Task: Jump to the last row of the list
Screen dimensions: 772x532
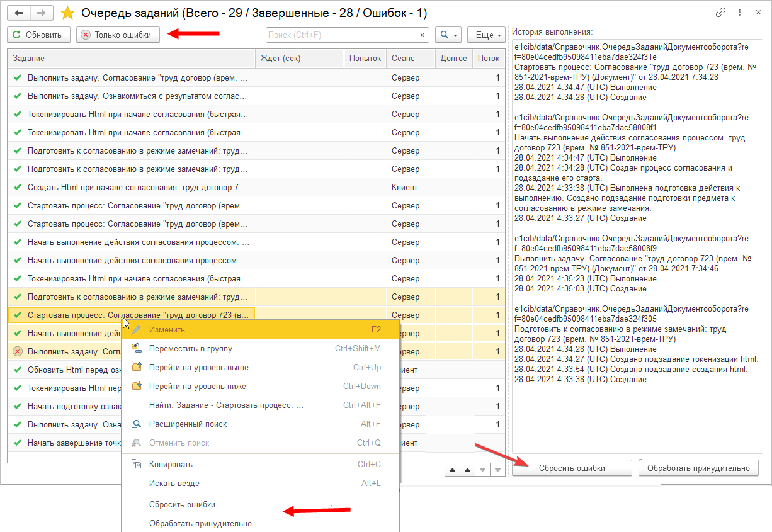Action: 497,470
